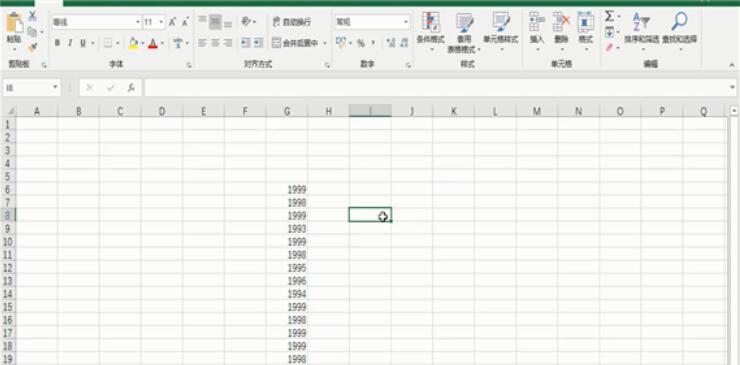Viewport: 740px width, 365px height.
Task: Collapse the ribbon with the chevron
Action: click(732, 65)
